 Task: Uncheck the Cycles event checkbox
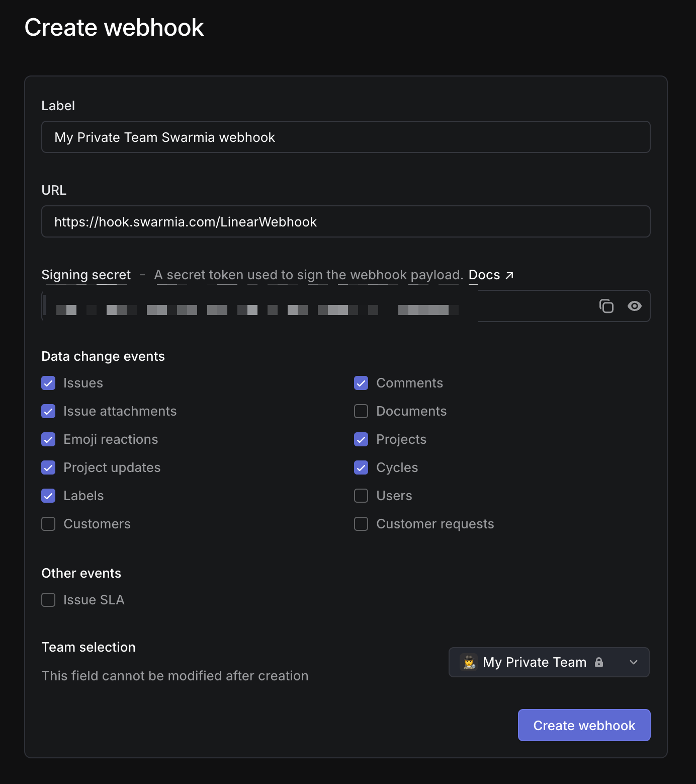(x=361, y=467)
